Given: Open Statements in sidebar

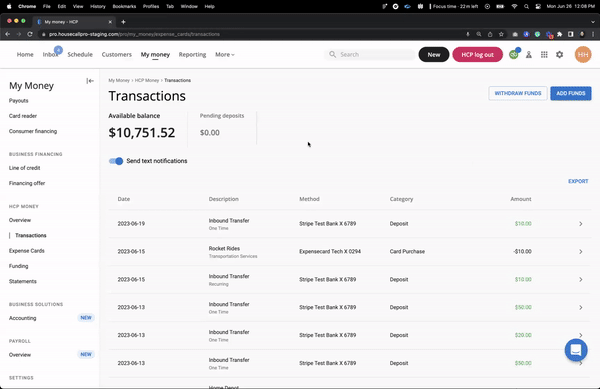Looking at the screenshot, I should click(23, 282).
